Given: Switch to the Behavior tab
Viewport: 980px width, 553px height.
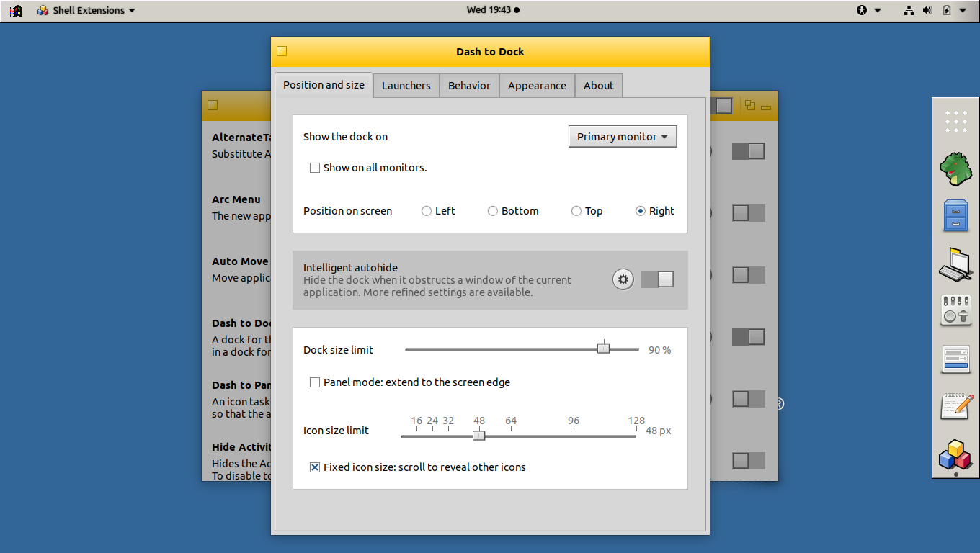Looking at the screenshot, I should pos(469,85).
